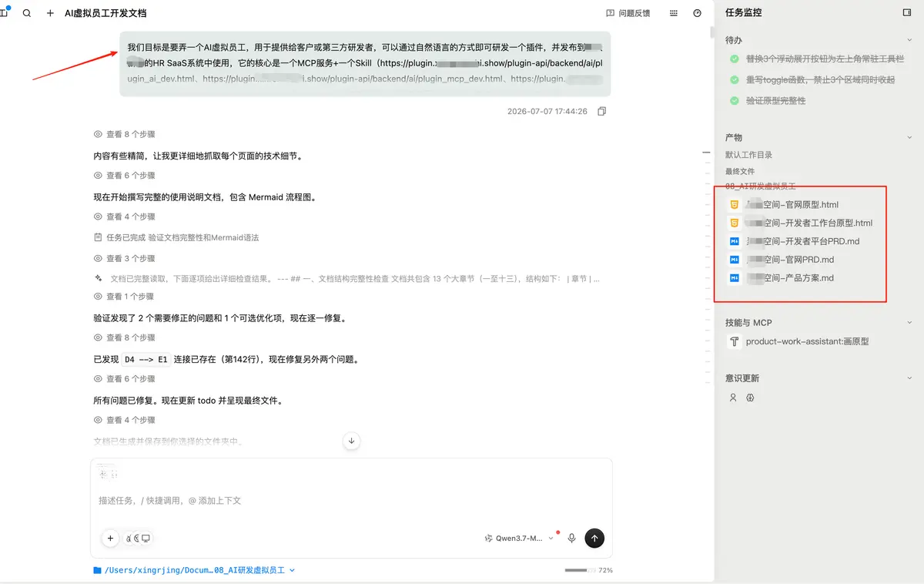Click the 问题反馈 feedback button

click(x=628, y=13)
